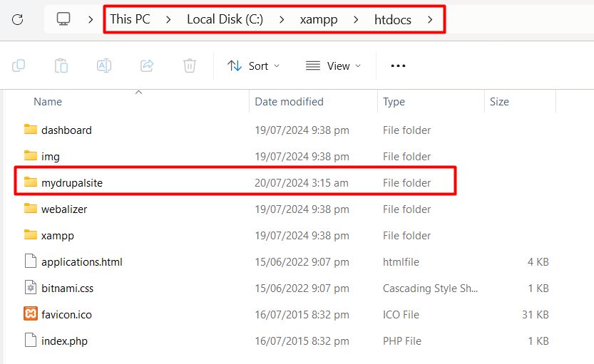Expand chevron after the computer icon
Image resolution: width=594 pixels, height=364 pixels.
tap(91, 19)
